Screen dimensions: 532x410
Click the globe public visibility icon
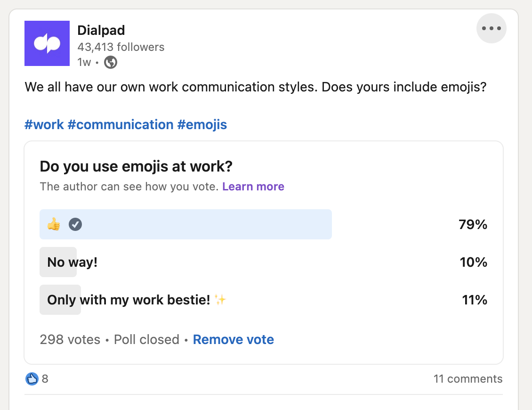[110, 61]
